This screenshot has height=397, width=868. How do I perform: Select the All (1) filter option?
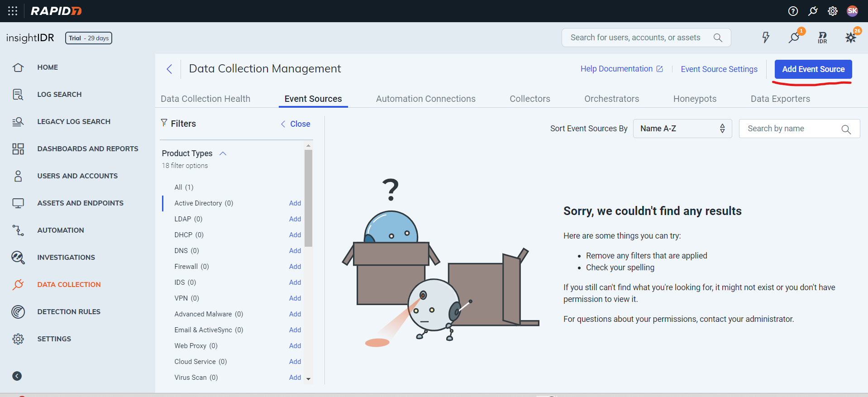click(x=184, y=187)
